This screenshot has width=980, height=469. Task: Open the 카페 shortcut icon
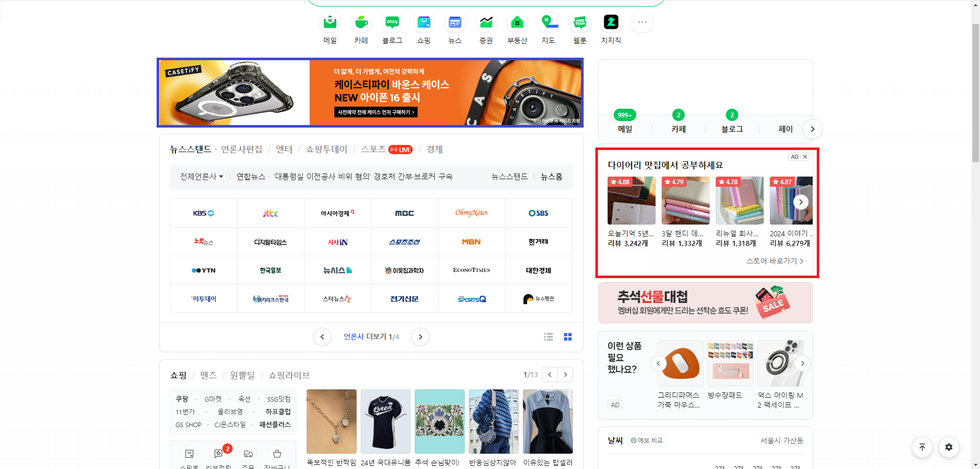(x=361, y=22)
